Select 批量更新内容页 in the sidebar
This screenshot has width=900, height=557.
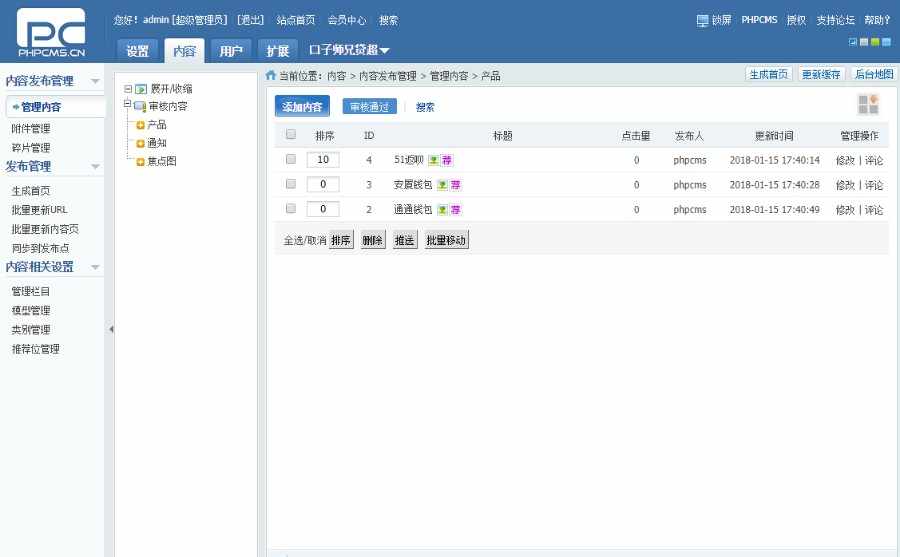click(x=45, y=229)
